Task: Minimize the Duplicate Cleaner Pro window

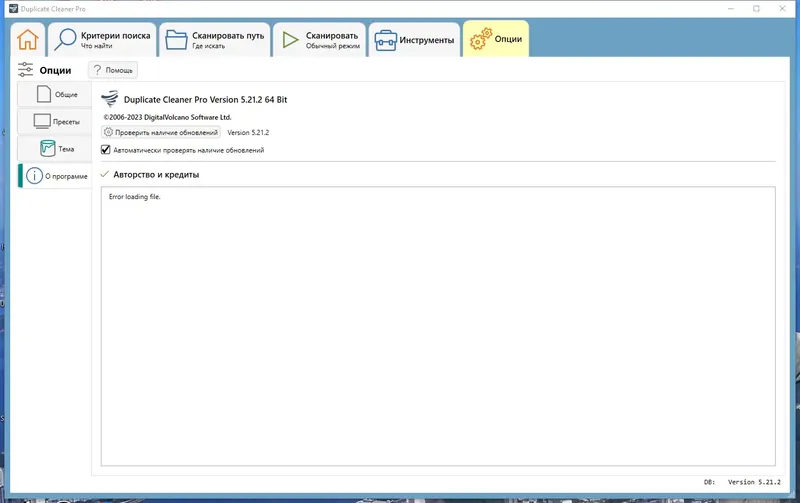Action: pos(731,9)
